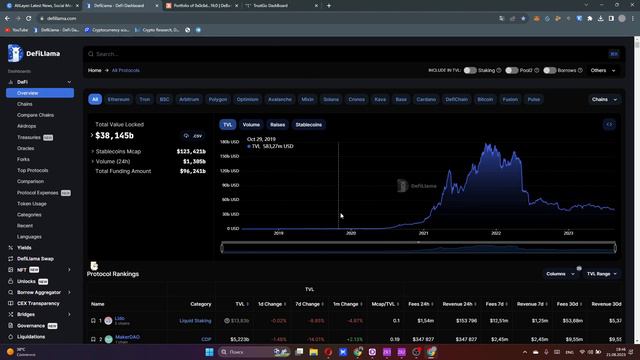Bookmark the Lido protocol row
The height and width of the screenshot is (360, 640).
(x=93, y=321)
